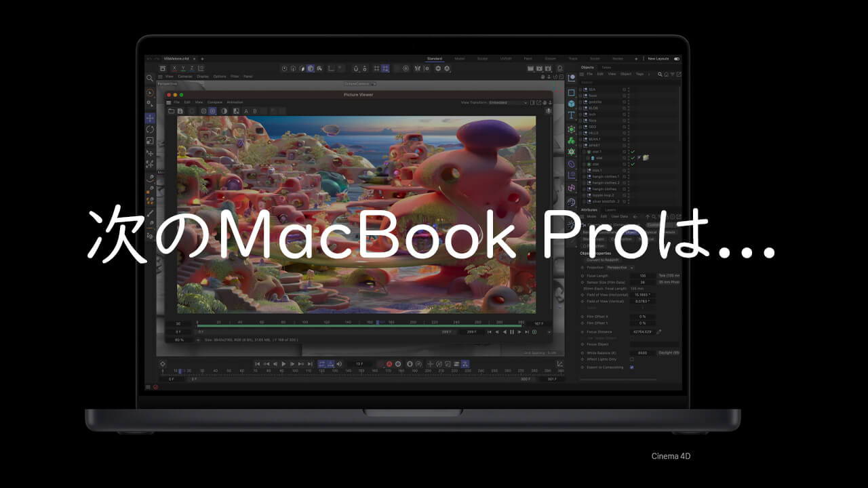The image size is (868, 488).
Task: Open the 35 mm Photo sensor dropdown
Action: (669, 282)
